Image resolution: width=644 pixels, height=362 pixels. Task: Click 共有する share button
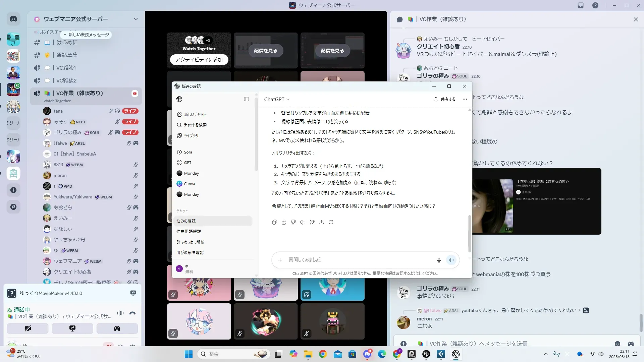[444, 99]
